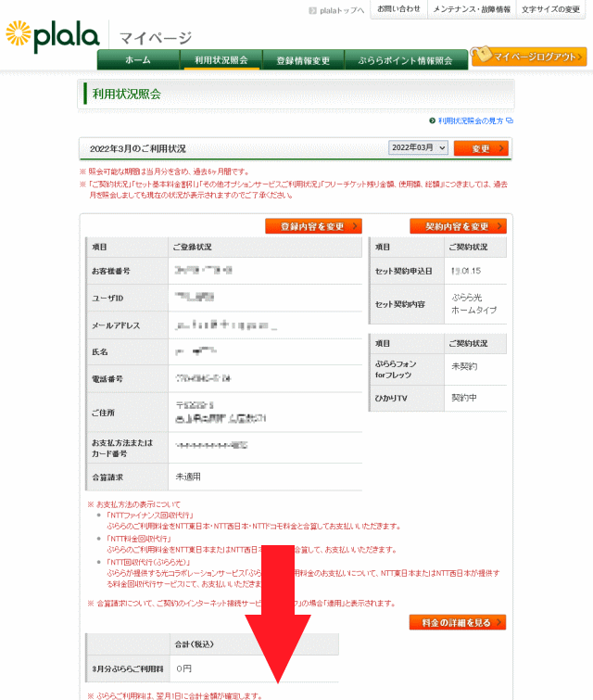Viewport: 593px width, 700px height.
Task: Click the 「NTT料金回収代行」 note text
Action: 139,539
